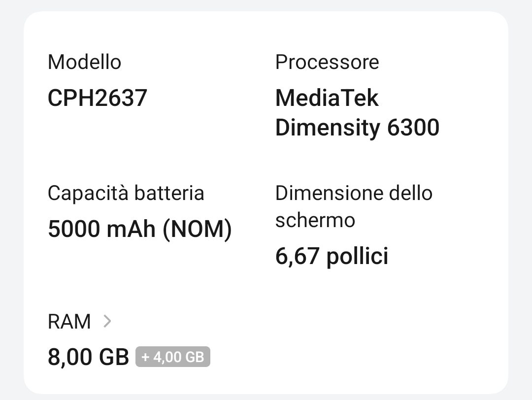Select the 6,67 screen size number
The width and height of the screenshot is (532, 400).
[x=297, y=256]
